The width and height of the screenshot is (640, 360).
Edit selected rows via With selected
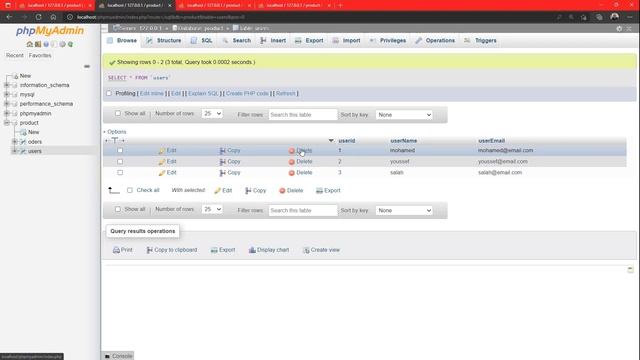click(223, 191)
